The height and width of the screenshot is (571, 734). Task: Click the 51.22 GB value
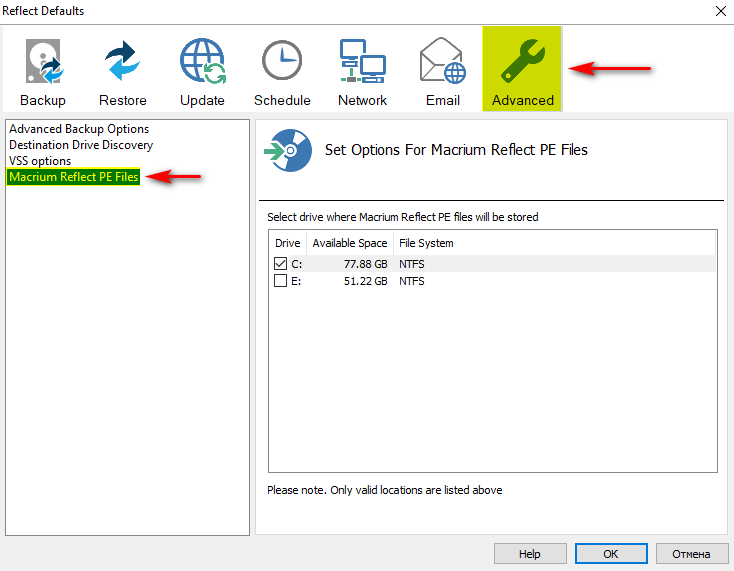pos(365,281)
